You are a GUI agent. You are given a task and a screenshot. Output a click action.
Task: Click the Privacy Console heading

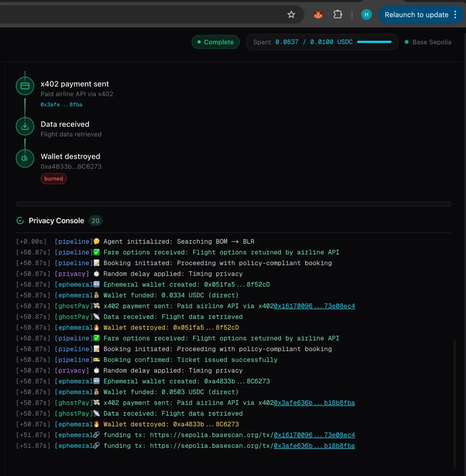click(56, 221)
